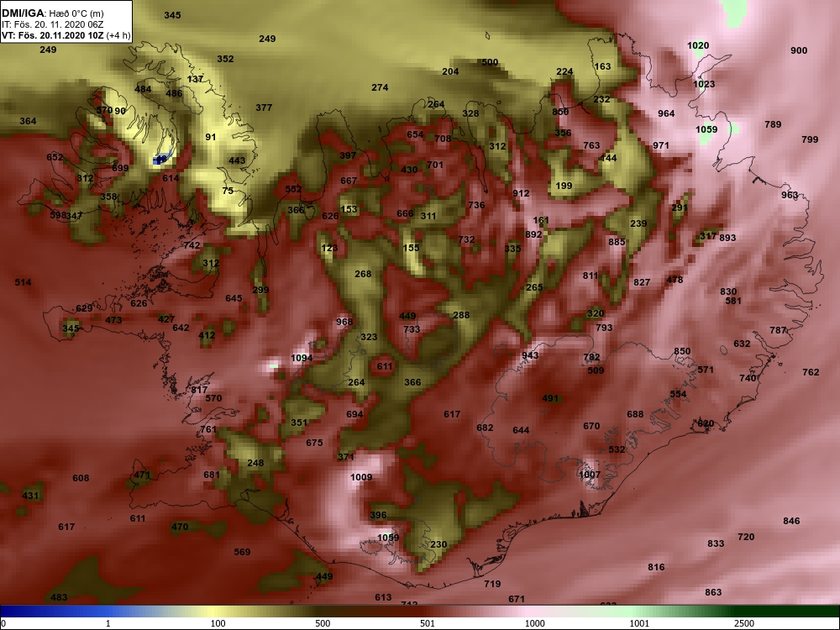The width and height of the screenshot is (840, 630).
Task: Click the Westfjords value 486
Action: 174,93
